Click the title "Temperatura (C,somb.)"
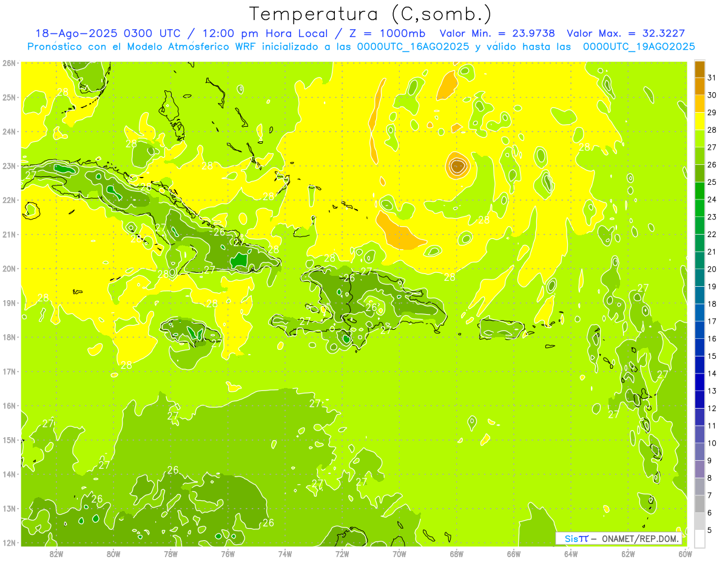Screen dimensions: 728x562 point(371,15)
